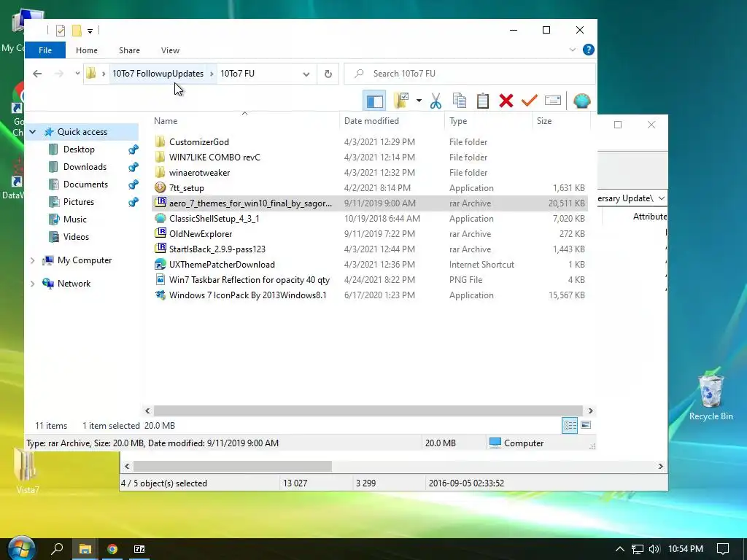747x560 pixels.
Task: Click the Rename toolbar icon
Action: (x=553, y=101)
